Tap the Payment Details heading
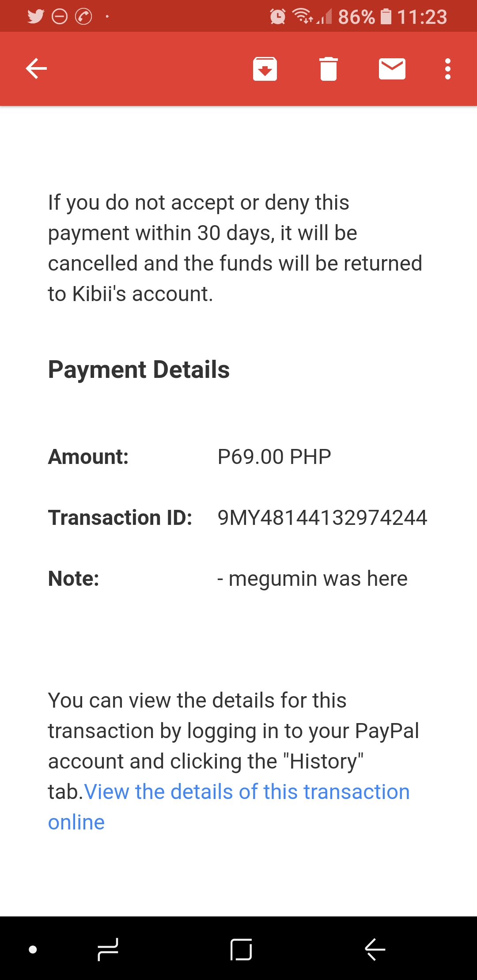 pos(139,370)
